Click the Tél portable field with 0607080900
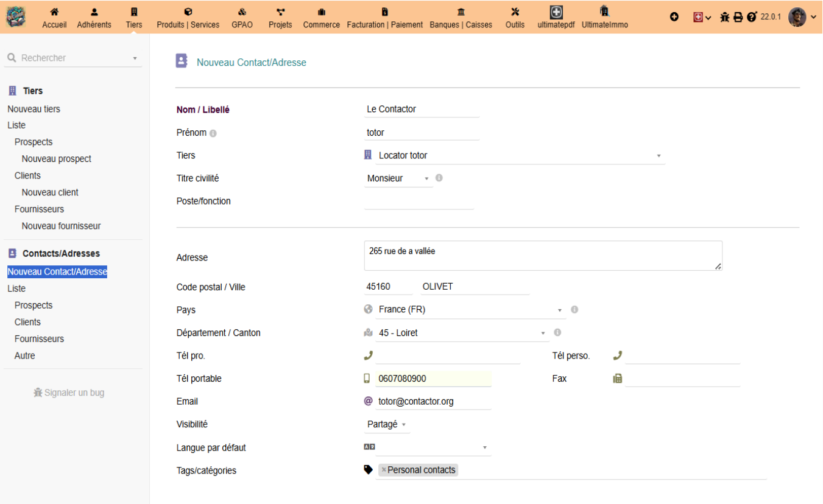 (433, 379)
